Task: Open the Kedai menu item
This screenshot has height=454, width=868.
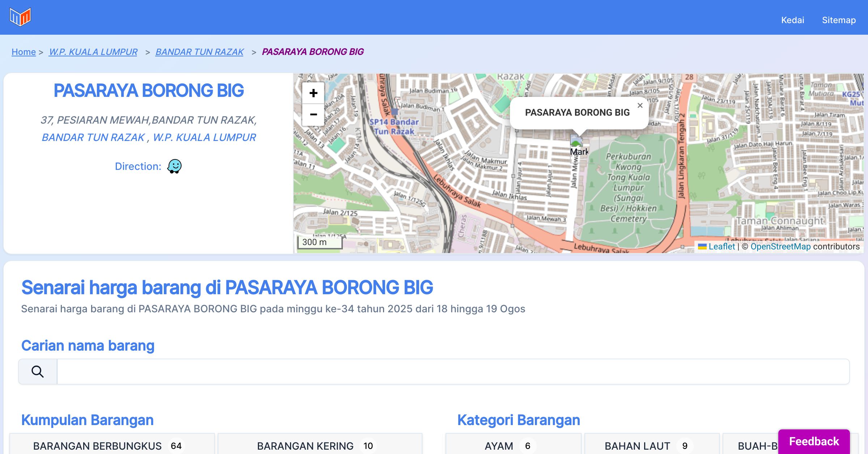Action: pos(792,20)
